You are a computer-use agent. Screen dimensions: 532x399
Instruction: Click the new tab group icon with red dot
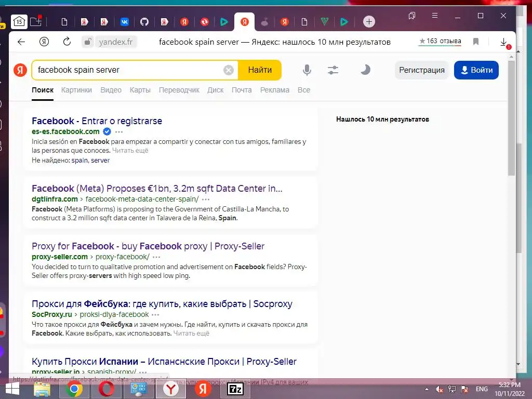coord(36,21)
